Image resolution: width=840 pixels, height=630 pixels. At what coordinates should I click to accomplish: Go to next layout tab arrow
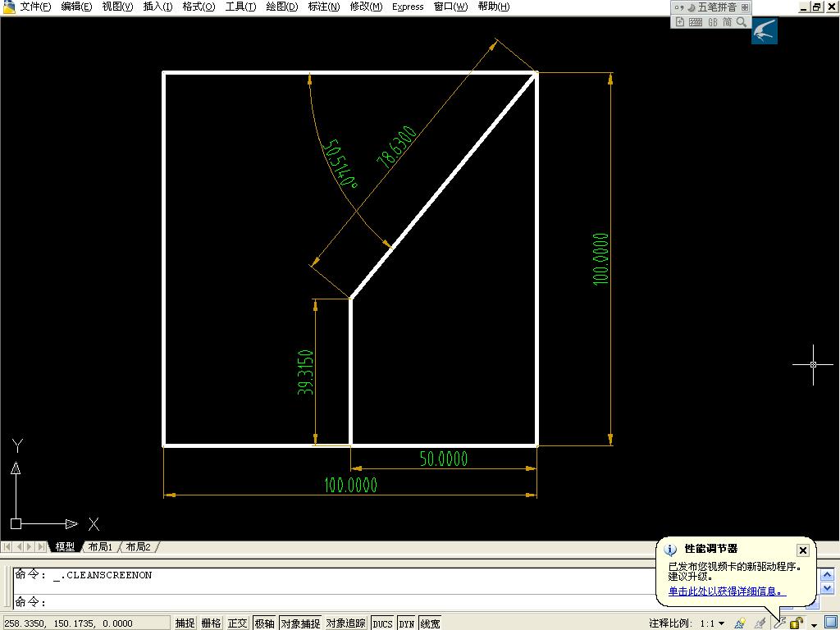[30, 546]
